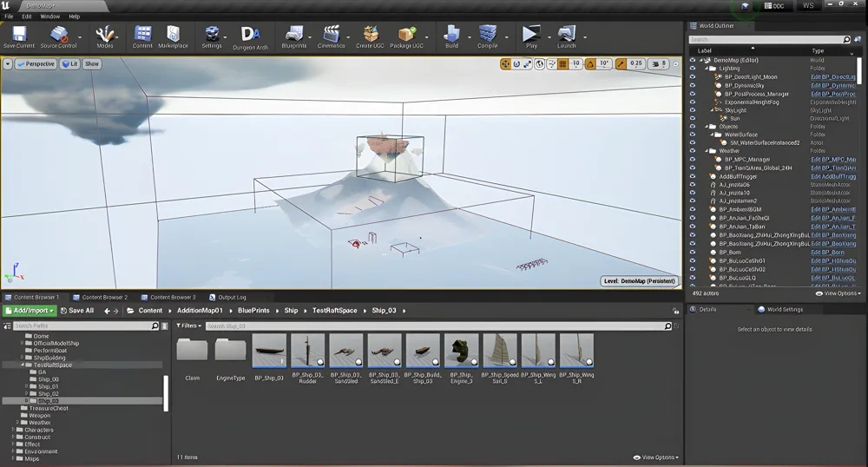Screen dimensions: 868x467
Task: Hide the Lighting folder with its eye icon
Action: point(692,68)
